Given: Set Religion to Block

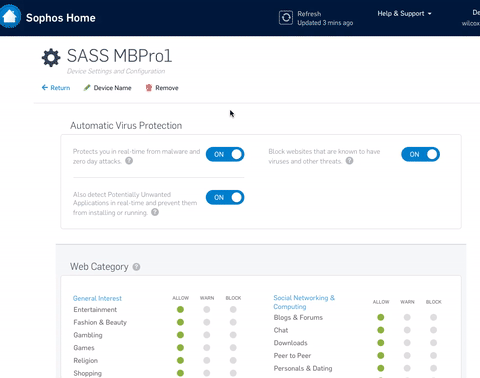Looking at the screenshot, I should [233, 360].
